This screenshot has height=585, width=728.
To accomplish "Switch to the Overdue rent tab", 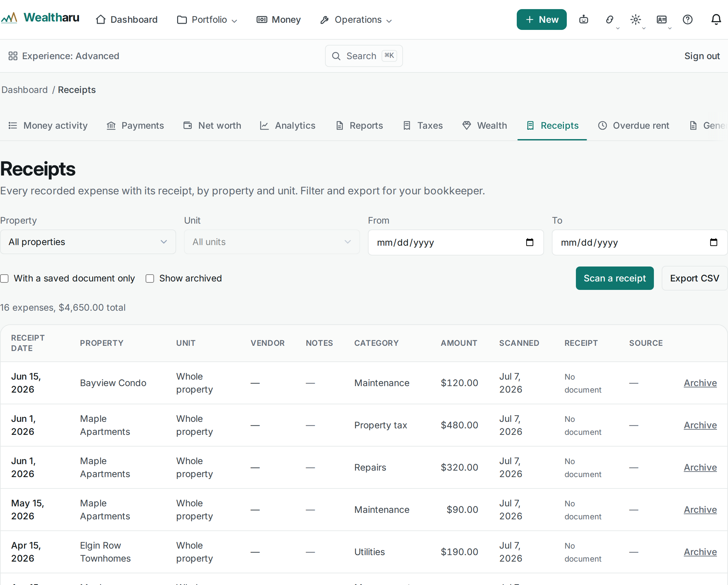I will click(x=633, y=126).
